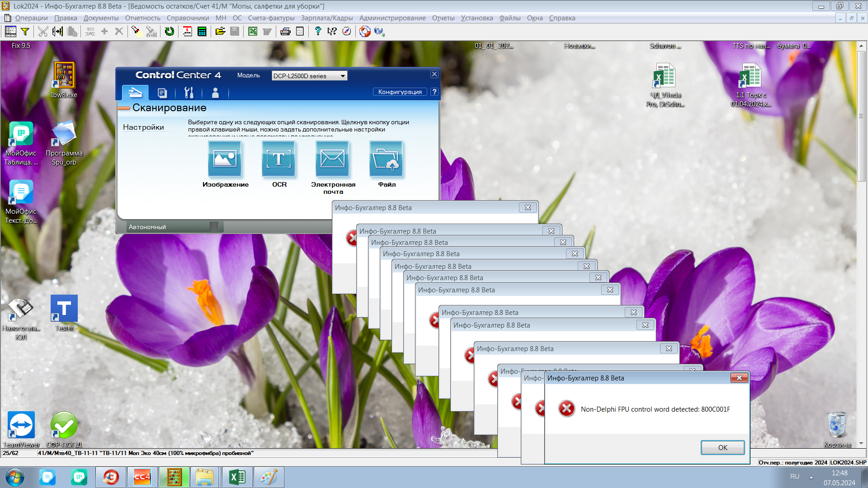Image resolution: width=868 pixels, height=488 pixels.
Task: Open the Правка menu
Action: pos(66,18)
